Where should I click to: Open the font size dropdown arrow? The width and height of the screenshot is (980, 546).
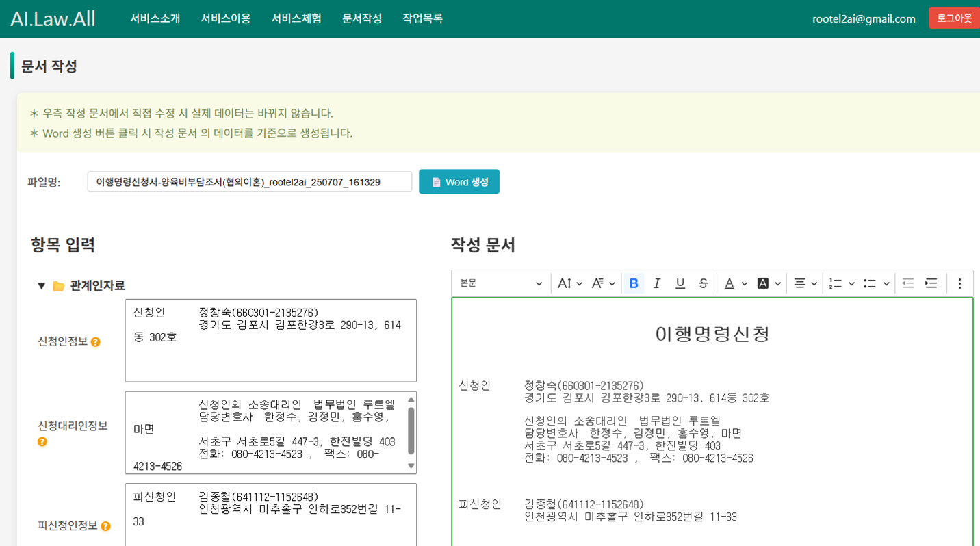[579, 284]
